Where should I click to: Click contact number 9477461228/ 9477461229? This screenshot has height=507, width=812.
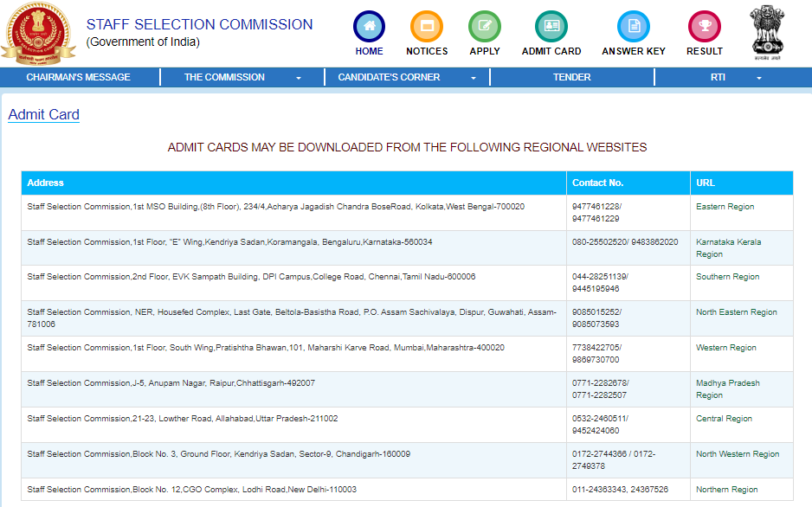596,213
